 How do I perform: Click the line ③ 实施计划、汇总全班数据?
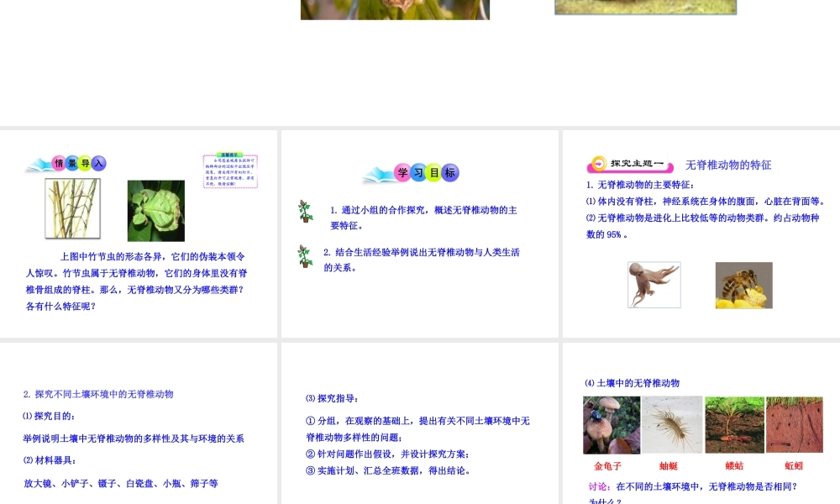coord(388,470)
